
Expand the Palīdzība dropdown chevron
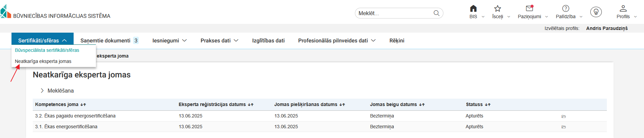[581, 16]
